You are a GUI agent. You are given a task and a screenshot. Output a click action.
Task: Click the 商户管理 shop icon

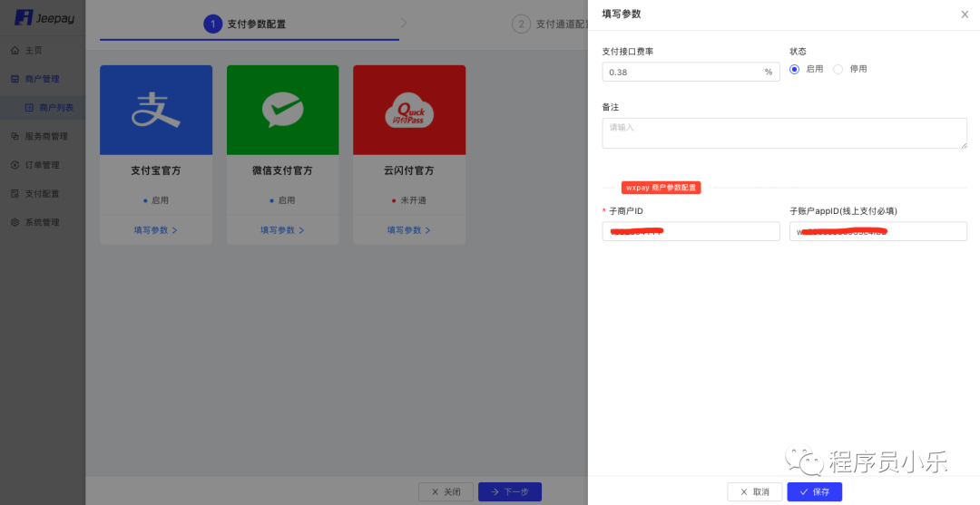[x=15, y=79]
